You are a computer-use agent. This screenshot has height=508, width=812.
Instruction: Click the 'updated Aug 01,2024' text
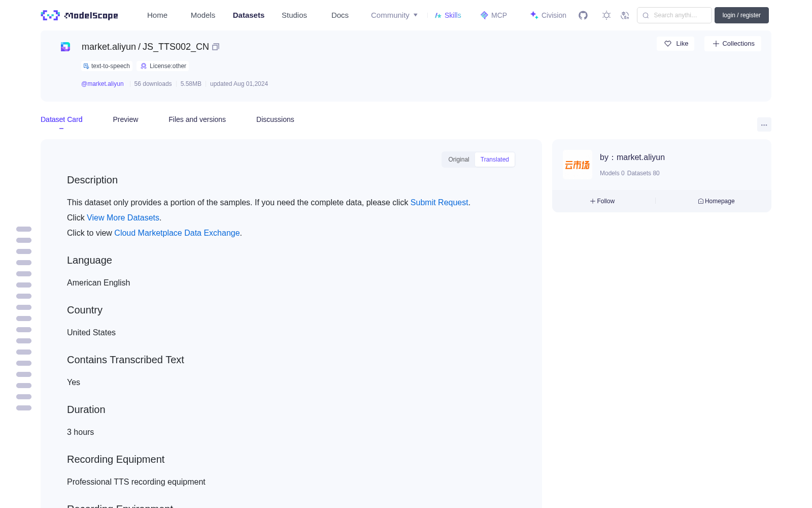click(x=239, y=84)
